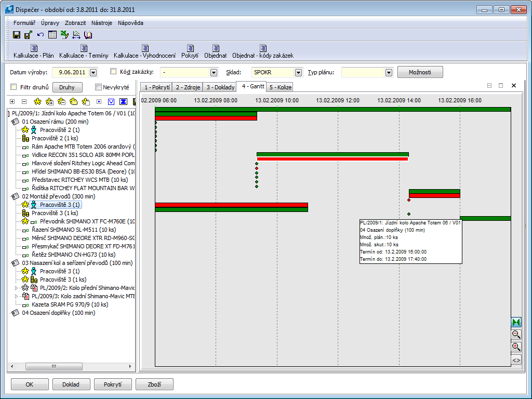Click the bottom Pokrytí button

pos(113,384)
